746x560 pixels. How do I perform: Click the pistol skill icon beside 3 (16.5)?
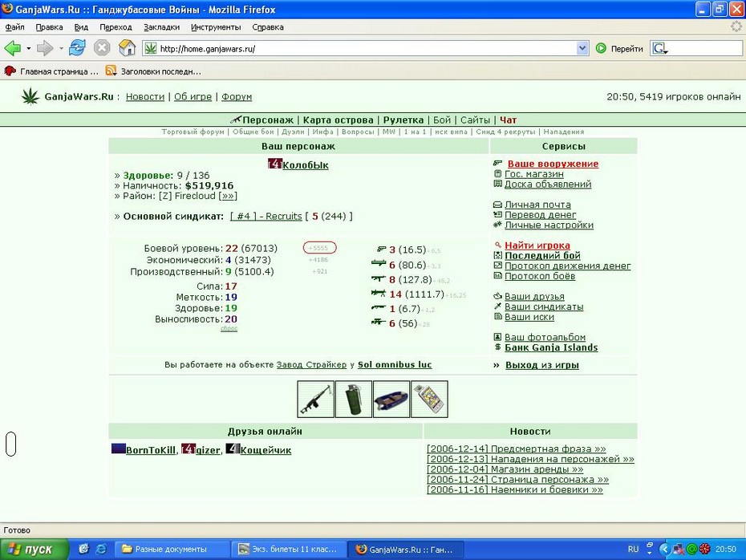pos(381,249)
